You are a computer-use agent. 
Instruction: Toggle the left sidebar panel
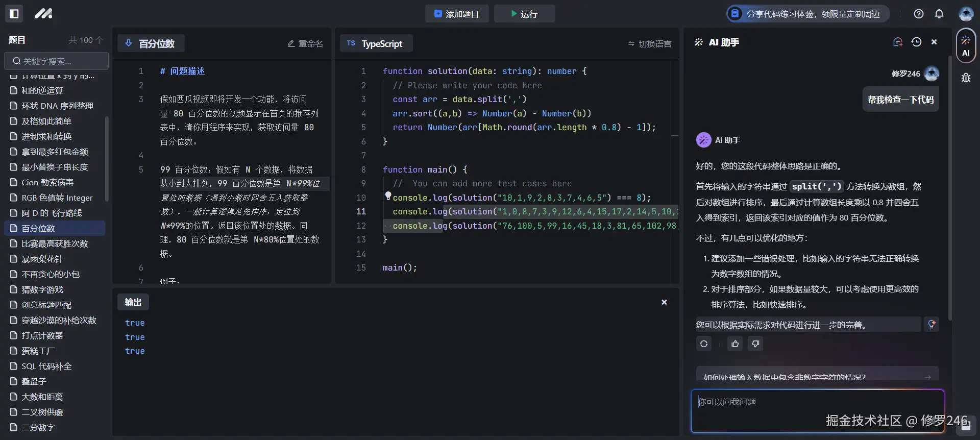[x=14, y=14]
